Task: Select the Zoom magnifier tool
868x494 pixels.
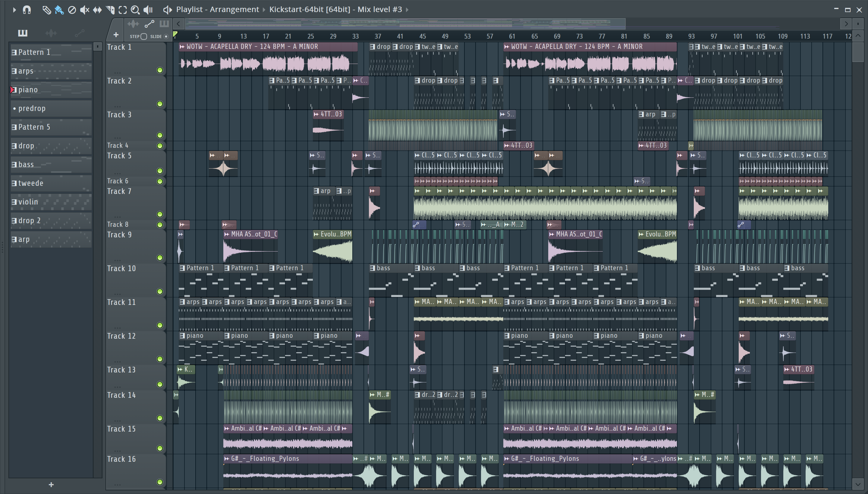Action: [x=135, y=10]
